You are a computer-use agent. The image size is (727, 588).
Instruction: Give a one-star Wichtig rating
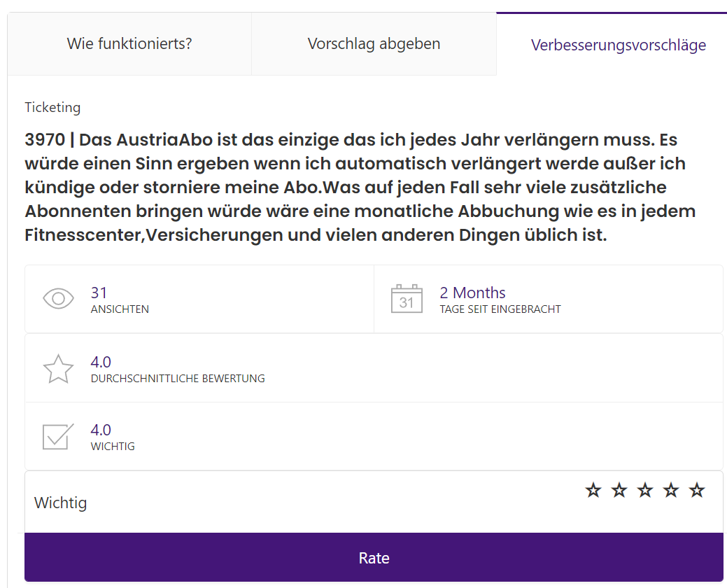click(593, 490)
